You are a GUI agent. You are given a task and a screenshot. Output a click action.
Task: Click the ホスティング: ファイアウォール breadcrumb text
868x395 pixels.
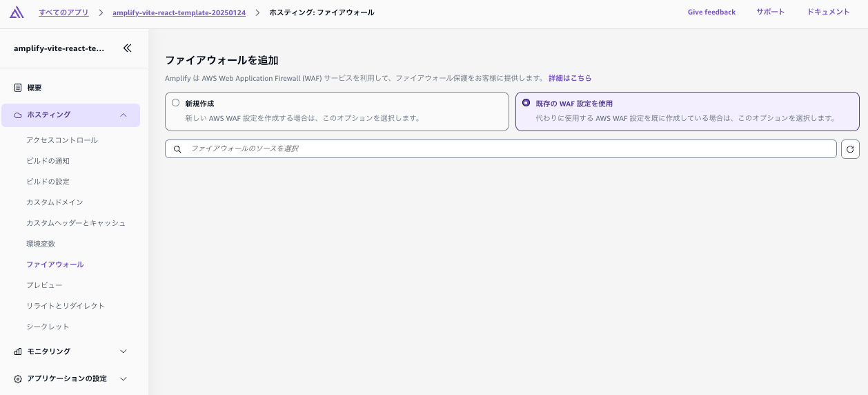click(x=322, y=12)
